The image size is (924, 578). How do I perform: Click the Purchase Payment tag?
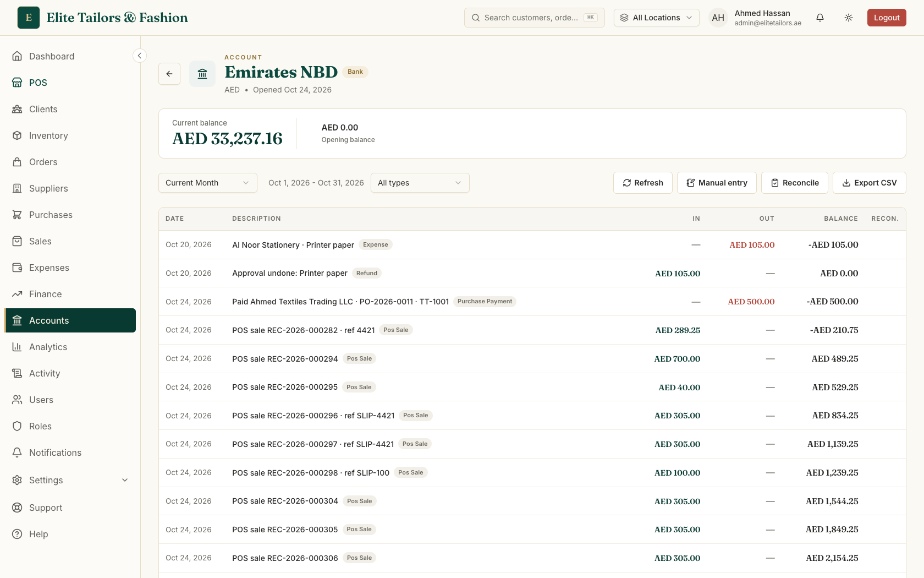tap(485, 301)
